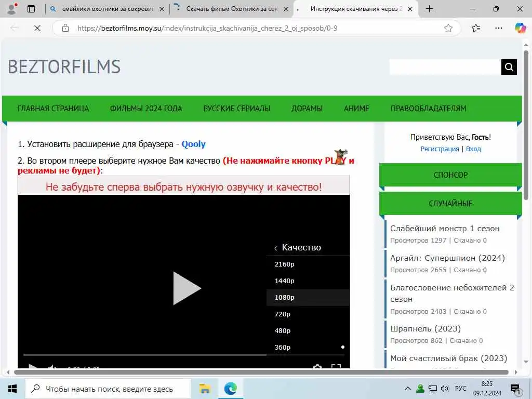532x399 pixels.
Task: Click the СПОНСОР block header
Action: coord(450,175)
